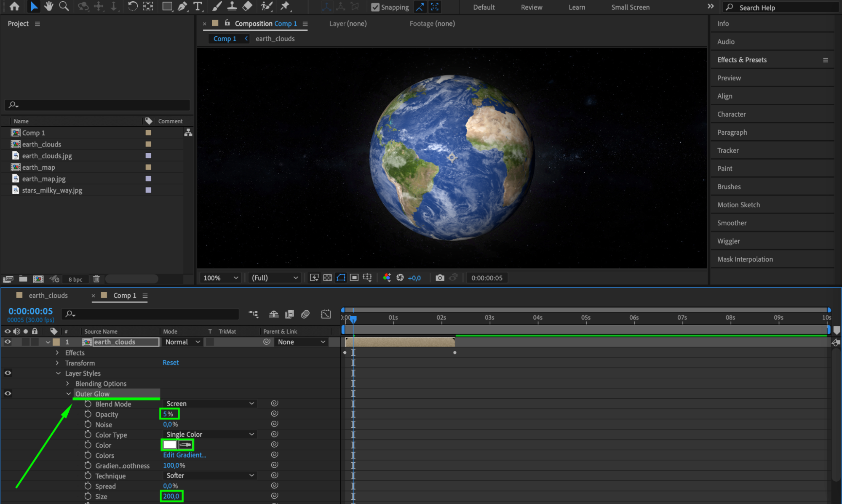Screen dimensions: 842x504
Task: Click the snapshot camera icon
Action: (x=440, y=278)
